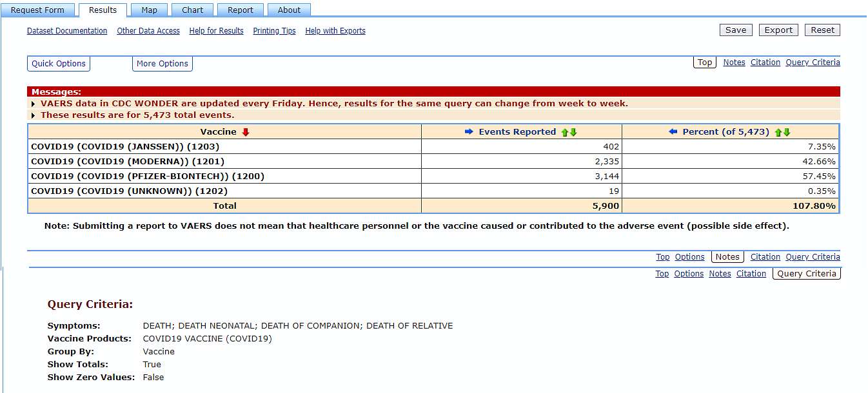Click Top link in the Query Criteria navigation row

(x=662, y=274)
